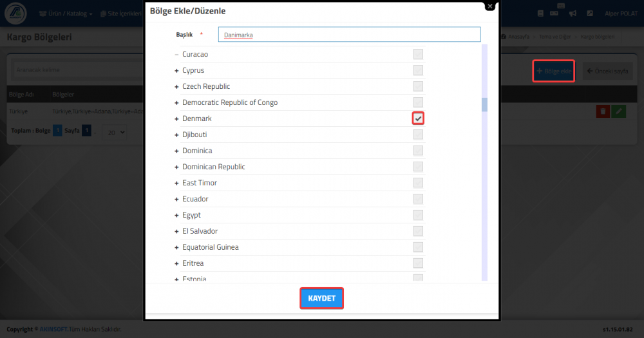
Task: Uncheck the Denmark checkbox
Action: click(418, 118)
